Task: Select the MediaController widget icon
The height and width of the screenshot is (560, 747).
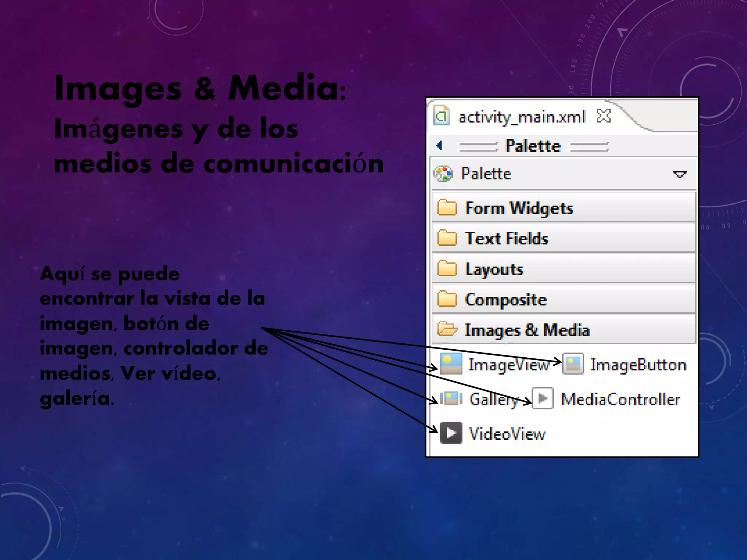Action: coord(543,398)
